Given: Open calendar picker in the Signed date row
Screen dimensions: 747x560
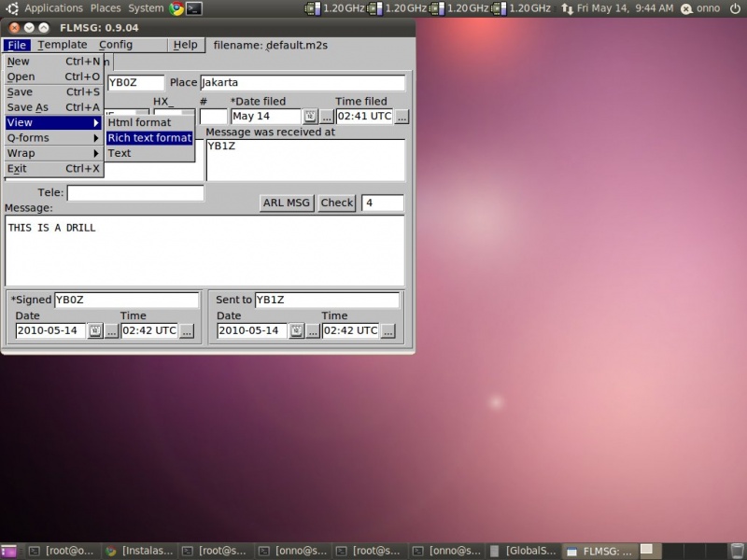Looking at the screenshot, I should [95, 331].
